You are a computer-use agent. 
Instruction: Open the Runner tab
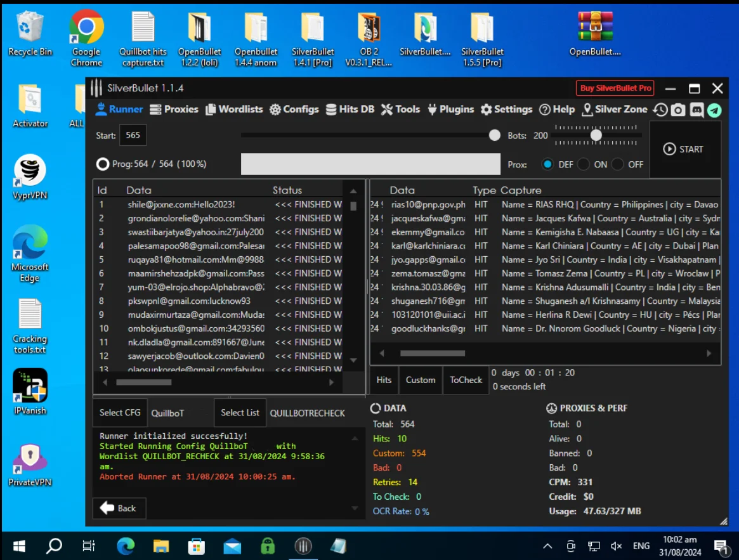pyautogui.click(x=119, y=109)
